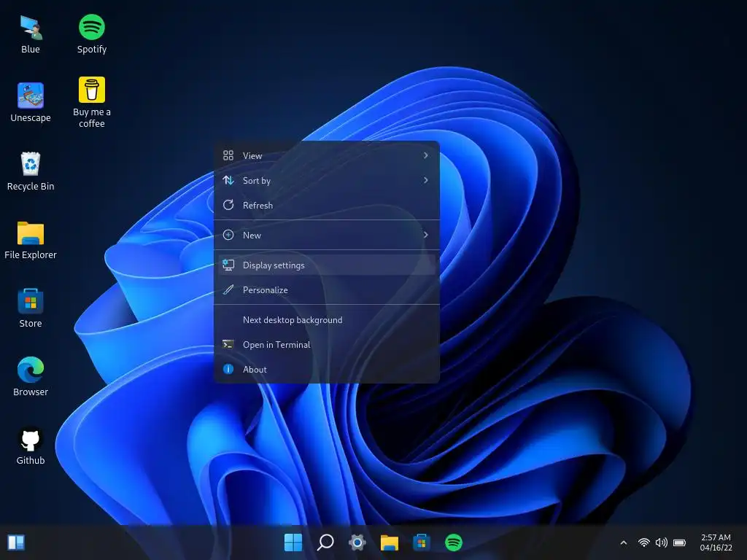The height and width of the screenshot is (560, 747).
Task: Open File Explorer desktop icon
Action: (31, 240)
